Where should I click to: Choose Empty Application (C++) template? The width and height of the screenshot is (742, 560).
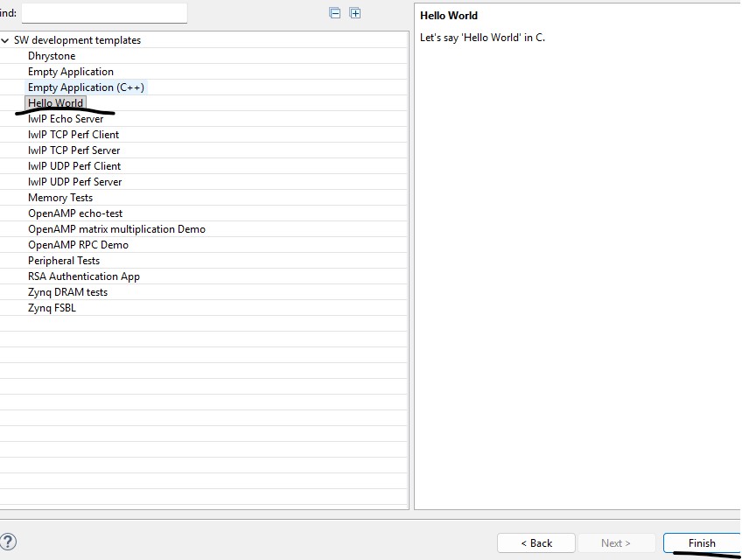pos(86,87)
